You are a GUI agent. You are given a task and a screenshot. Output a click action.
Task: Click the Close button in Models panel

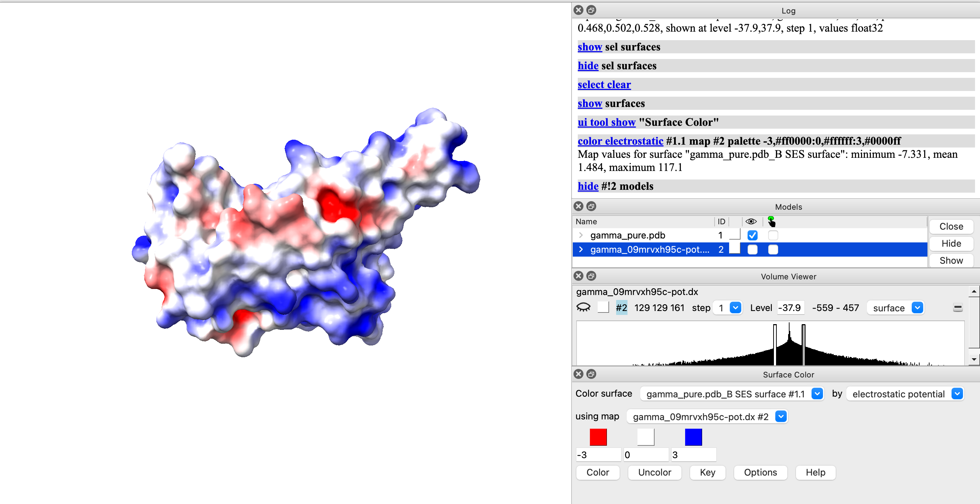(x=951, y=226)
